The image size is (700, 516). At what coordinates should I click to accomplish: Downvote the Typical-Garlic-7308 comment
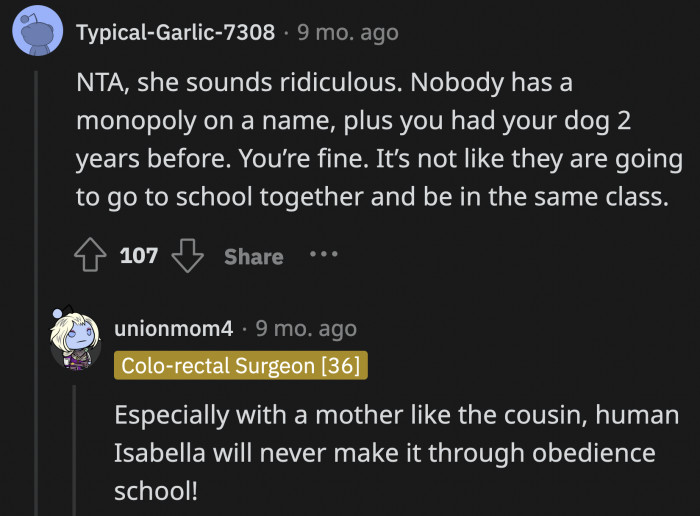point(187,256)
